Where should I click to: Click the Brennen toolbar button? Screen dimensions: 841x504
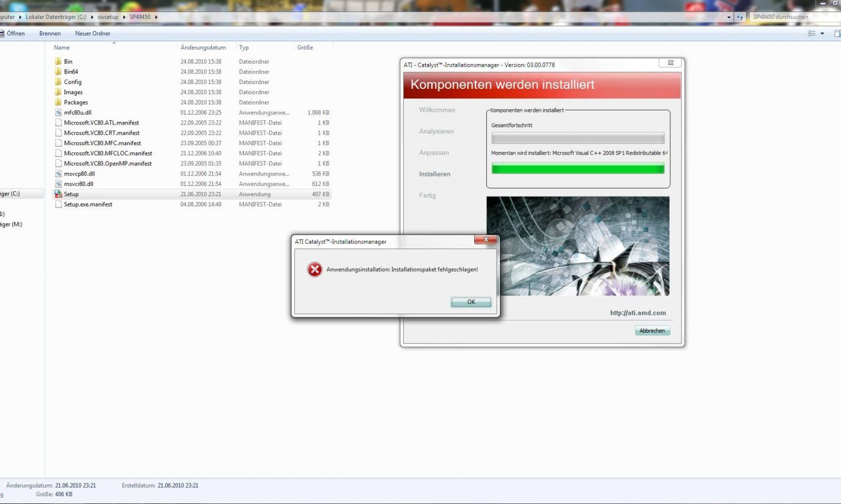[50, 33]
